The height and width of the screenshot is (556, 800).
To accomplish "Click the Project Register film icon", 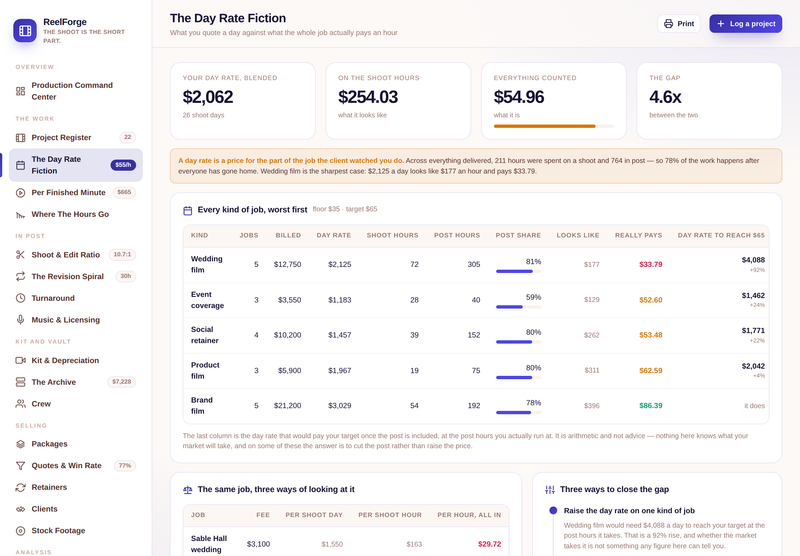I will coord(20,138).
